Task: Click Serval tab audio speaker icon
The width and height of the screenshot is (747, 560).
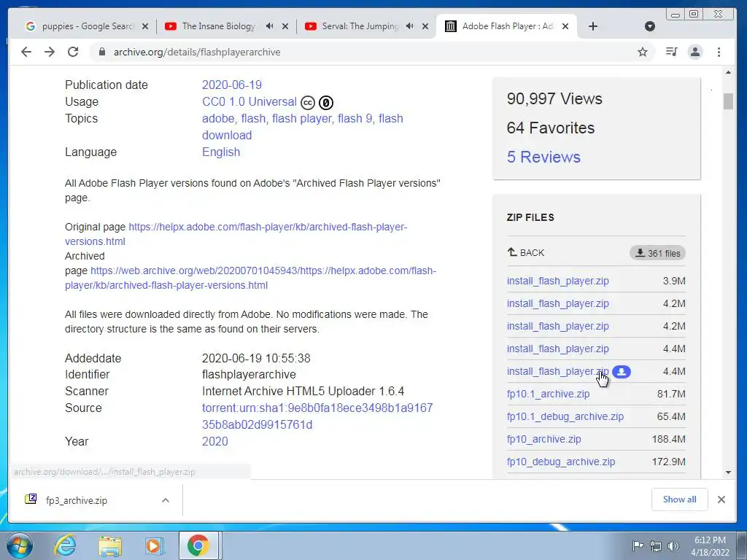Action: [x=410, y=26]
